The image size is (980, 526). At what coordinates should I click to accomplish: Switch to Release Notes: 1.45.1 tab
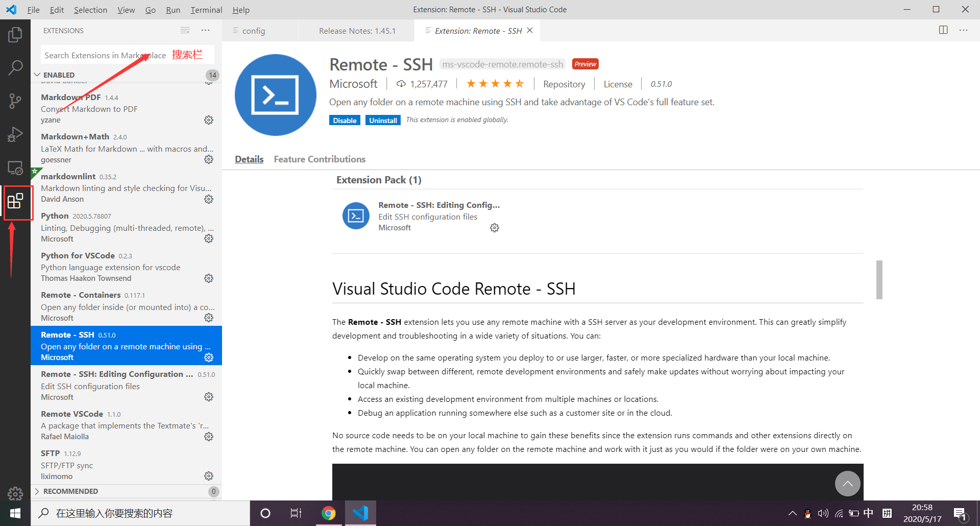pyautogui.click(x=357, y=31)
